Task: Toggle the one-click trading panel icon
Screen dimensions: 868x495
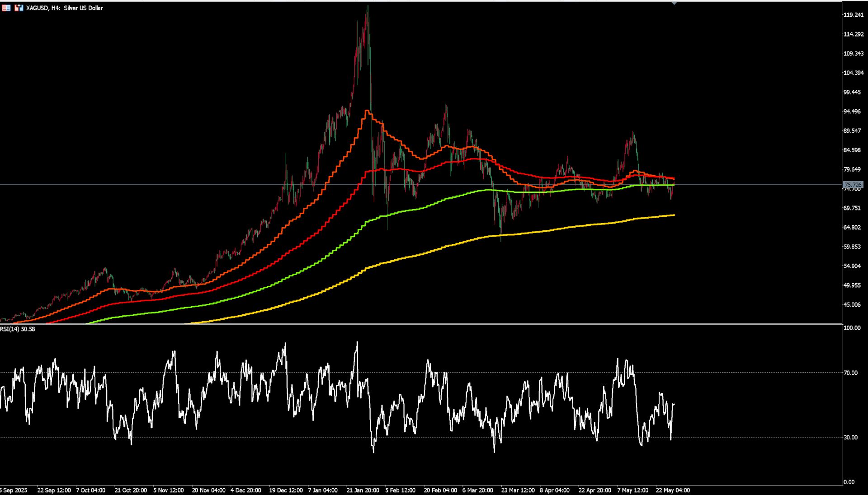Action: (x=6, y=8)
